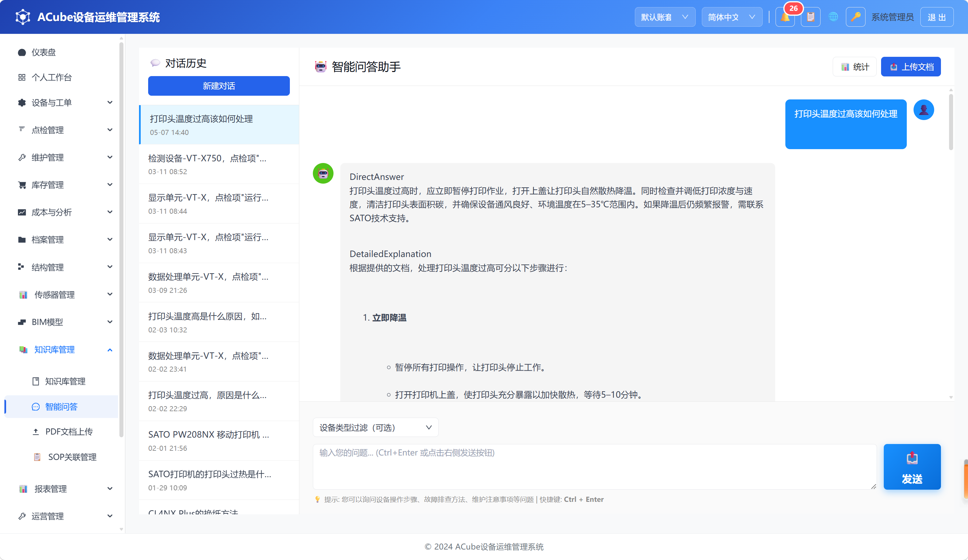
Task: Click the question input text area
Action: point(595,467)
